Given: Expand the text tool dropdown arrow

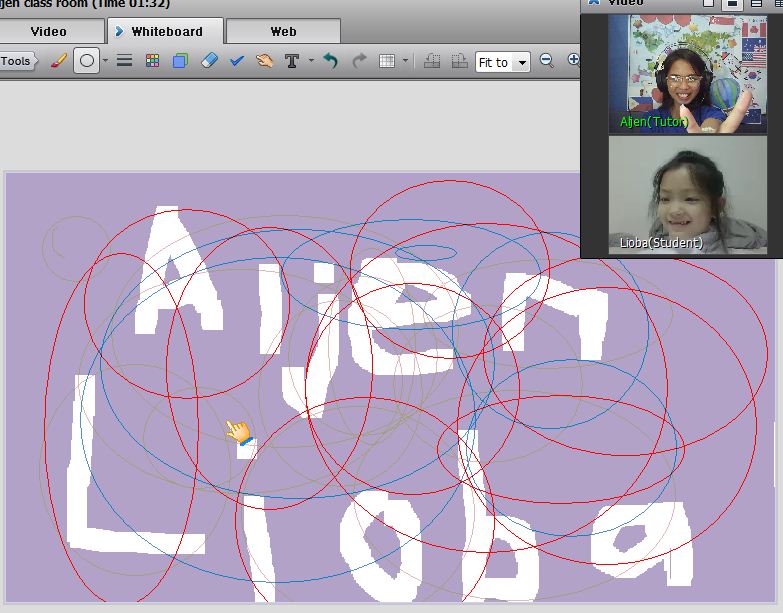Looking at the screenshot, I should click(311, 61).
